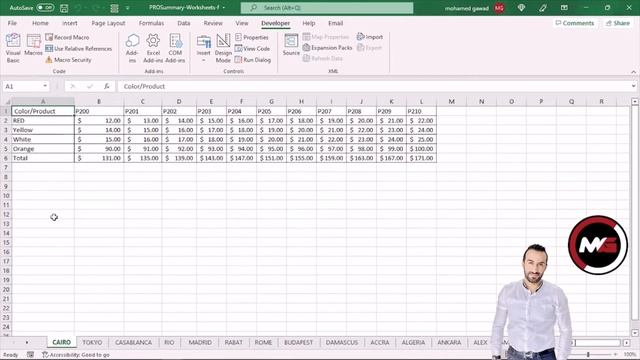Click cell containing Orange
This screenshot has width=640, height=360.
point(43,149)
